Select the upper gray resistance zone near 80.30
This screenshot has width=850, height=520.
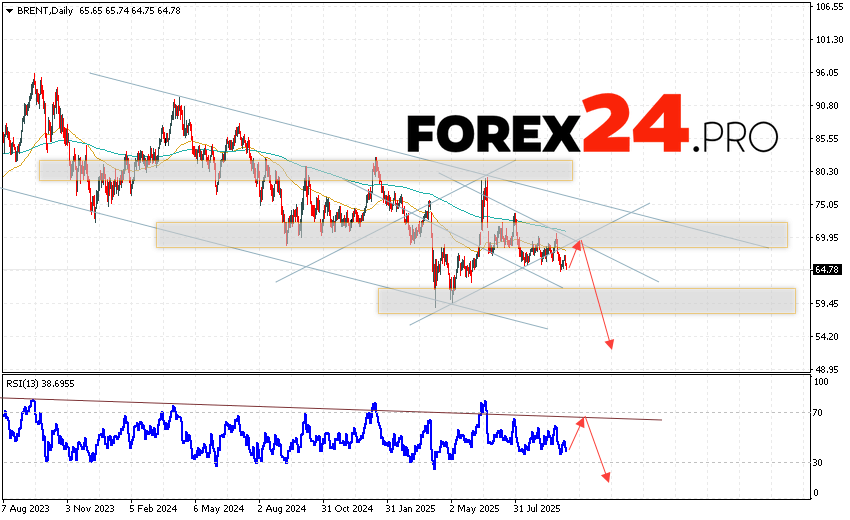coord(305,170)
